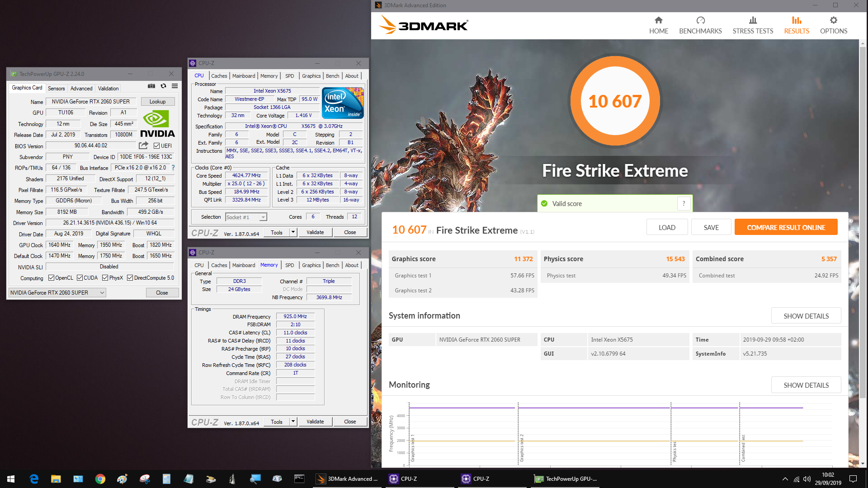Switch to 3DMark Advanced taskbar button
Screen dimensions: 868x488
pyautogui.click(x=347, y=479)
